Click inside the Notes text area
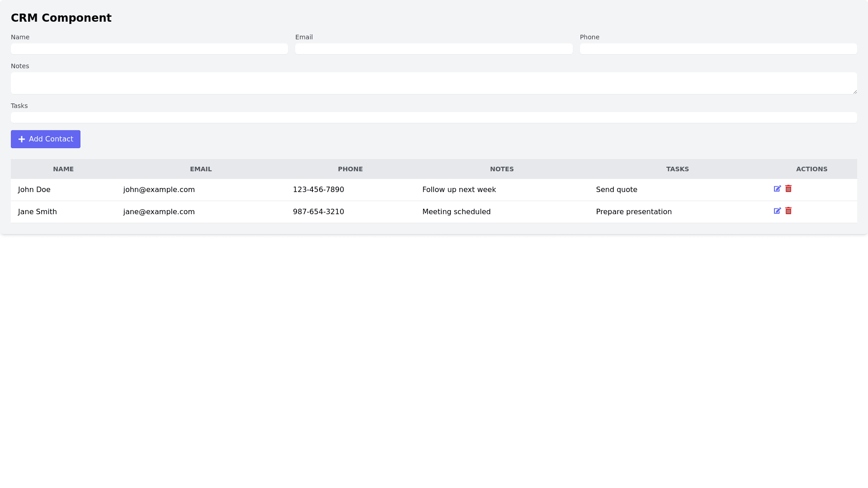Image resolution: width=868 pixels, height=488 pixels. point(434,83)
